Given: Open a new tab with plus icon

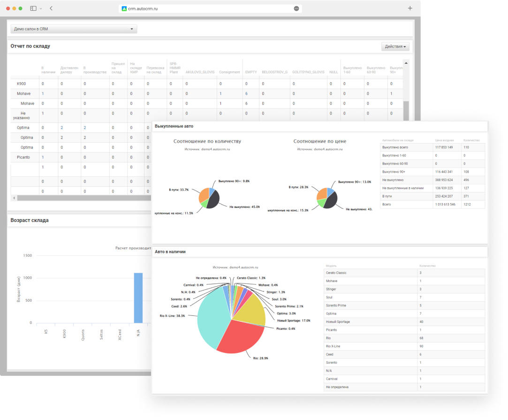Looking at the screenshot, I should (410, 8).
